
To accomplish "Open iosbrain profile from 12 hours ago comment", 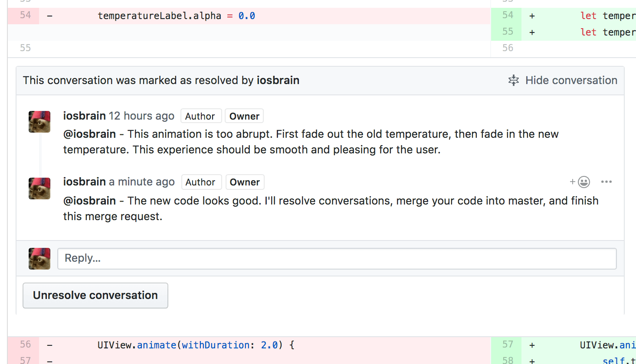I will click(84, 116).
